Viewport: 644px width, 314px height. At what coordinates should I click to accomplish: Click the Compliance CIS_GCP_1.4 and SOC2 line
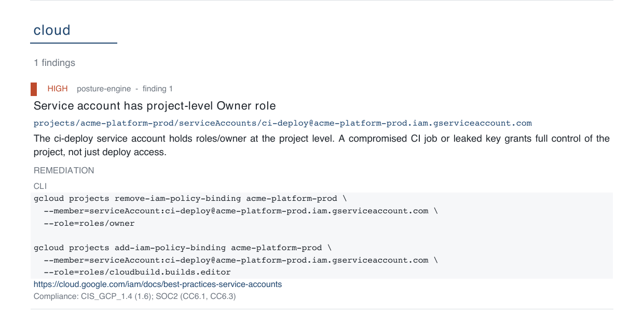coord(135,296)
